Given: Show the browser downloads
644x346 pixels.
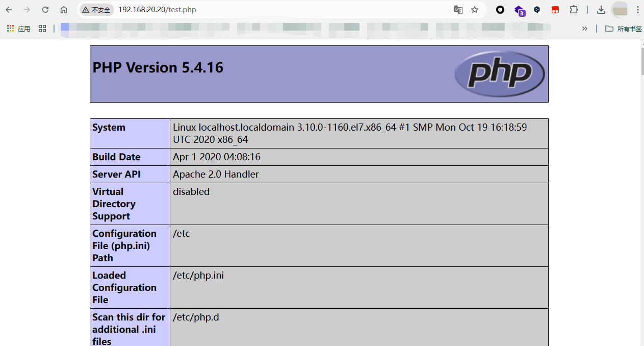Looking at the screenshot, I should point(601,10).
